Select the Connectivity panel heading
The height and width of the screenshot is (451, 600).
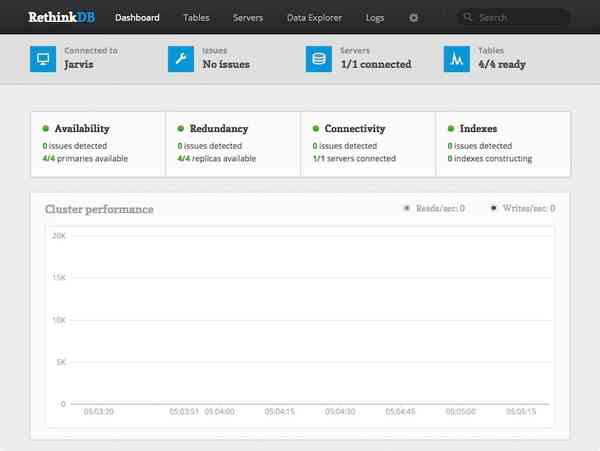[355, 129]
